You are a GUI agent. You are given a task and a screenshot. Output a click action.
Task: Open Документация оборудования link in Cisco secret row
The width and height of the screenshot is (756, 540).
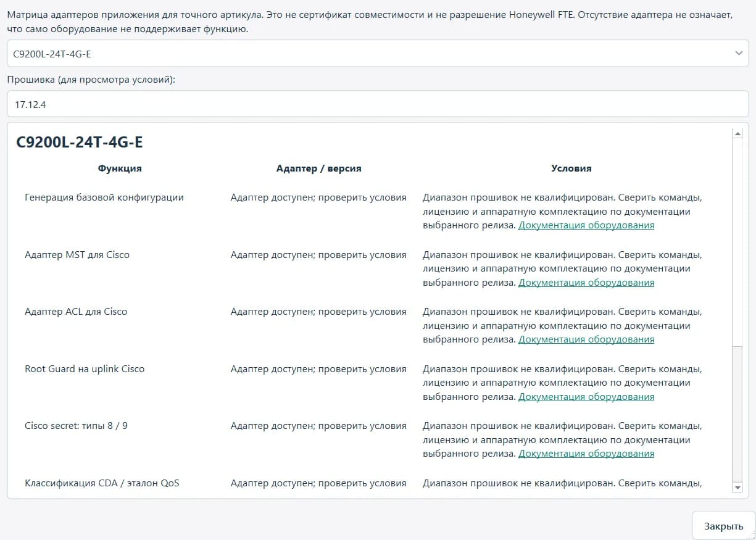point(586,454)
